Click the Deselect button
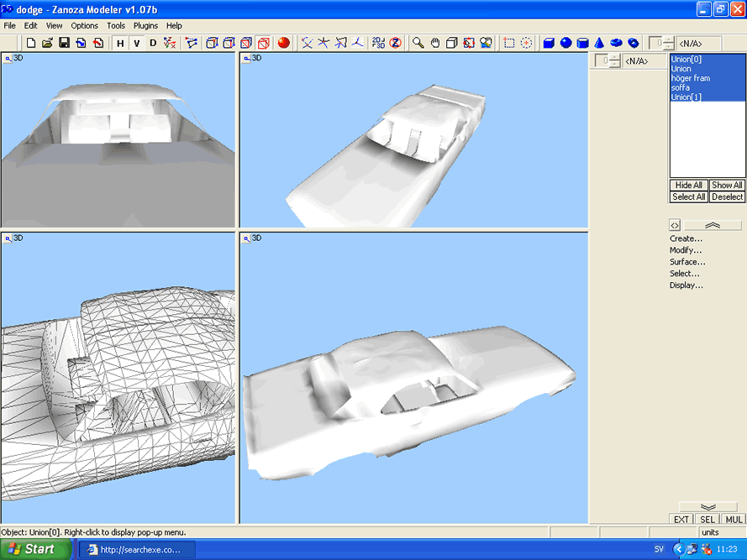Screen dimensions: 747x560 tap(727, 196)
